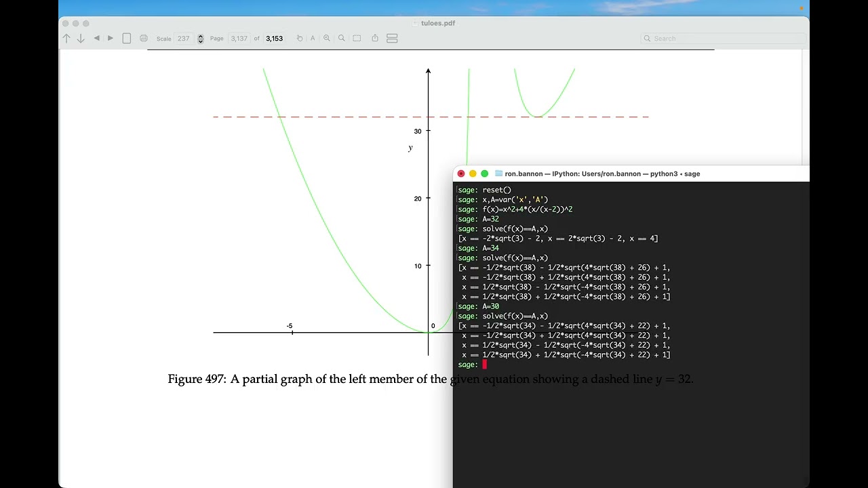This screenshot has height=488, width=868.
Task: Go to next page with down arrow
Action: (81, 39)
